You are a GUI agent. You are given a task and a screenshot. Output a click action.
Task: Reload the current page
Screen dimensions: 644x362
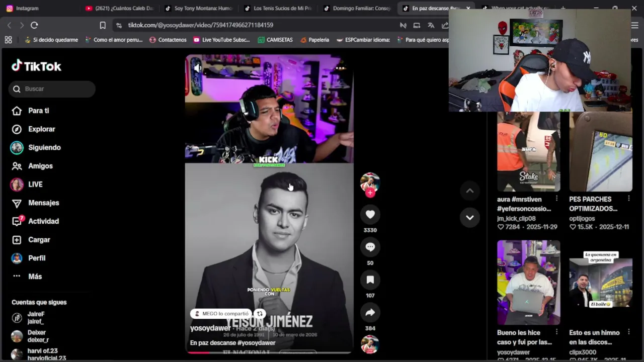click(x=34, y=25)
